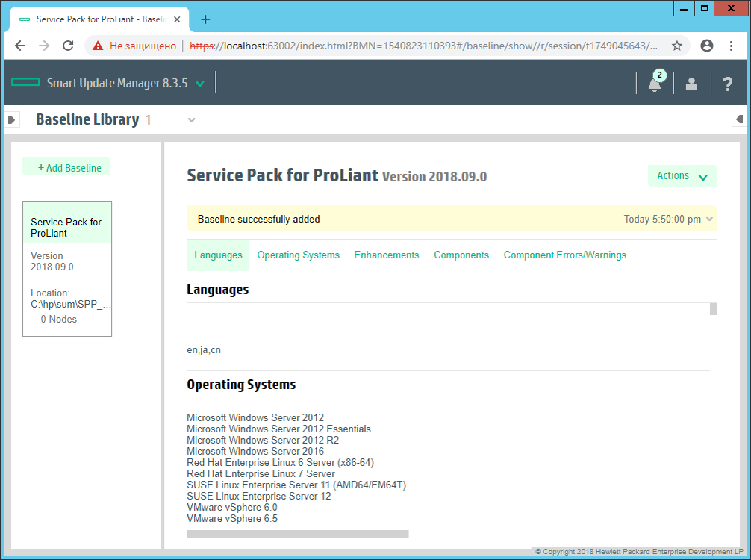Expand the Baseline Library dropdown
Image resolution: width=751 pixels, height=560 pixels.
click(x=191, y=119)
